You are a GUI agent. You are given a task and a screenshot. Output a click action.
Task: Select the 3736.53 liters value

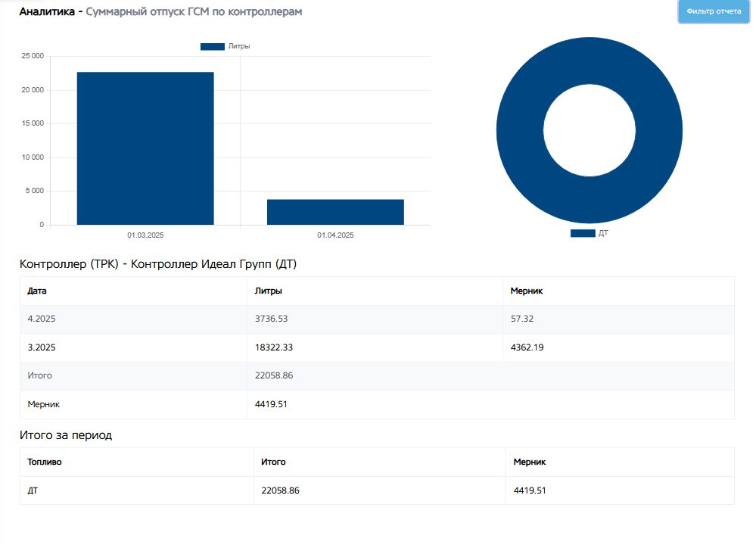click(271, 319)
